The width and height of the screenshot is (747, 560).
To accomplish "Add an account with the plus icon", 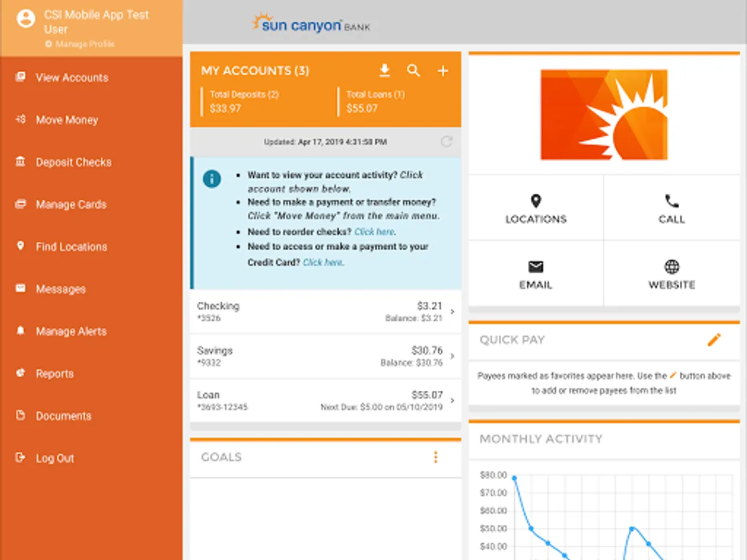I will coord(443,71).
